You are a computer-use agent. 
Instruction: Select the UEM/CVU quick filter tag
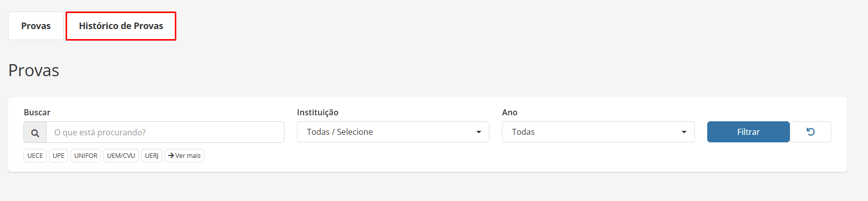121,156
